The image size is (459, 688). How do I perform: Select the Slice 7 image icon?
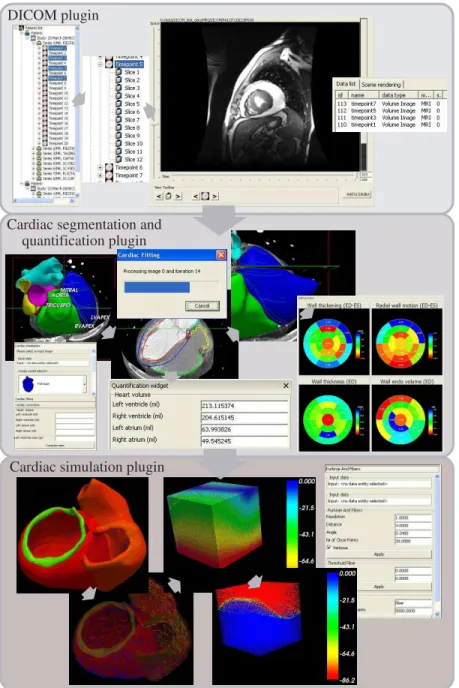(118, 120)
